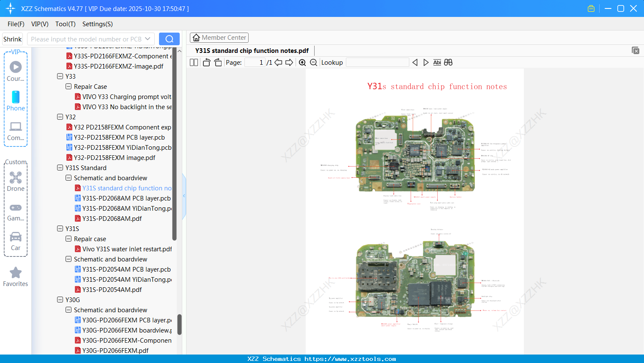Zoom out of the PDF document
644x363 pixels.
point(313,62)
